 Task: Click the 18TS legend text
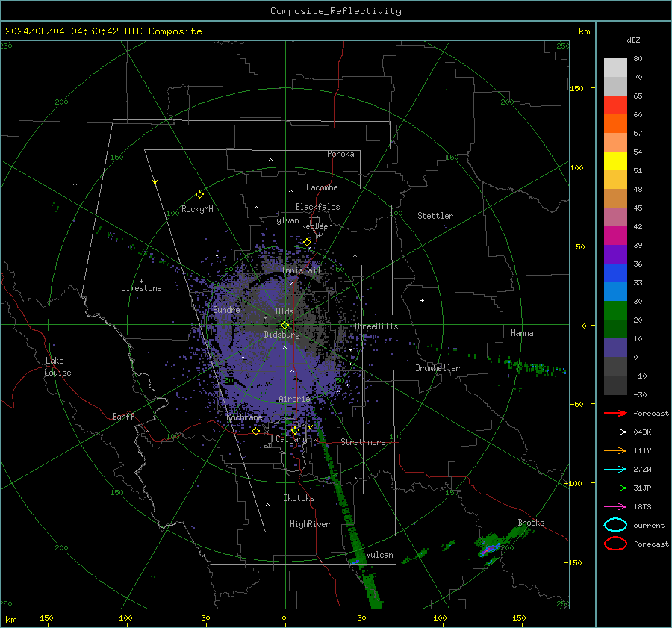(642, 507)
